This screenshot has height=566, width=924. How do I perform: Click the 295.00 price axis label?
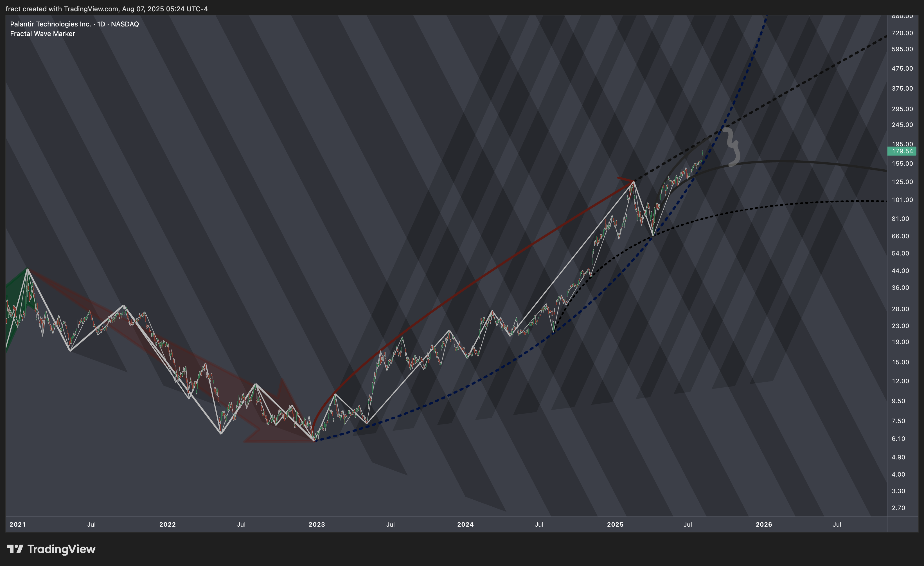click(902, 109)
